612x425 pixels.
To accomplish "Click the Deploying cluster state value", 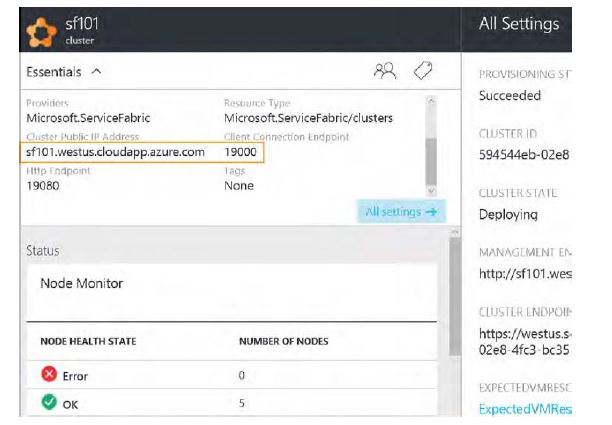I will [508, 215].
